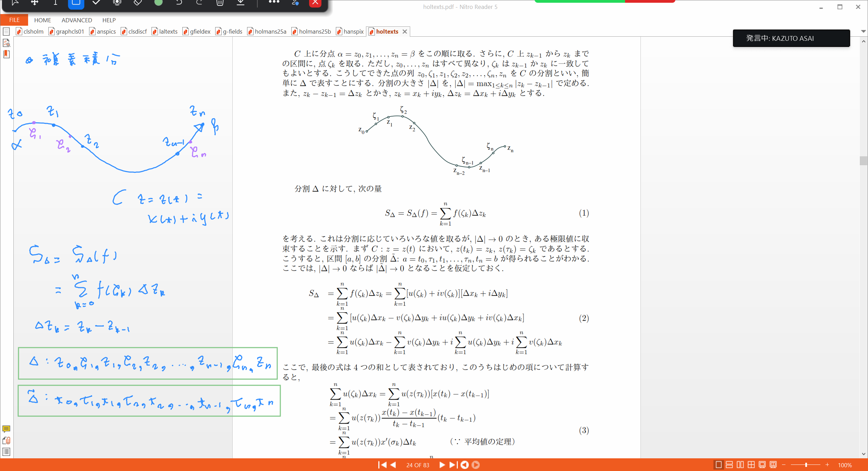
Task: Open the ADVANCED ribbon tab
Action: pos(76,20)
